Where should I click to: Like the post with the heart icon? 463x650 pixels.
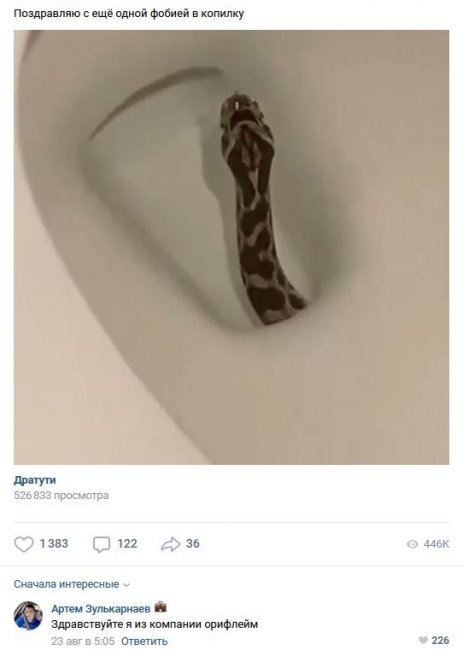point(24,544)
